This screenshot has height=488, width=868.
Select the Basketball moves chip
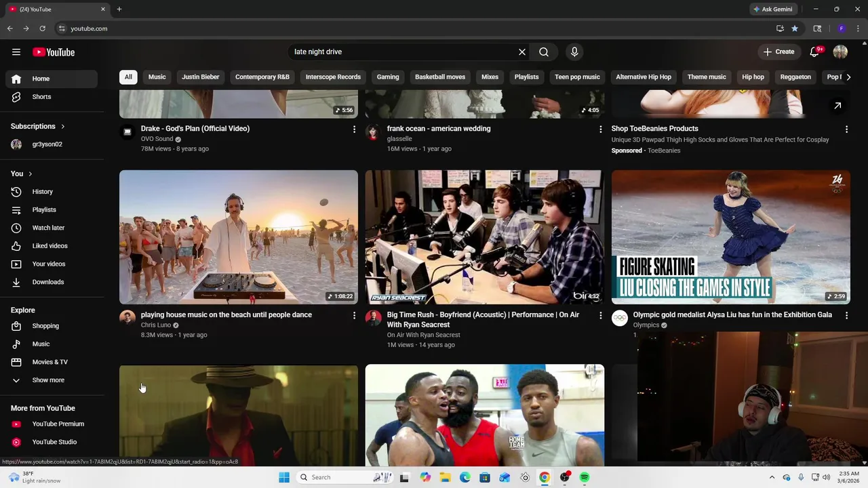[440, 77]
